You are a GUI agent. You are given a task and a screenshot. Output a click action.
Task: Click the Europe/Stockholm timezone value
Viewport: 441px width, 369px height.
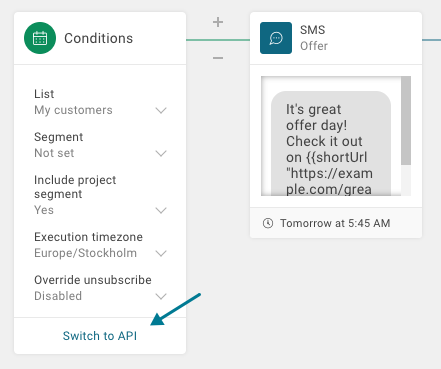(85, 253)
